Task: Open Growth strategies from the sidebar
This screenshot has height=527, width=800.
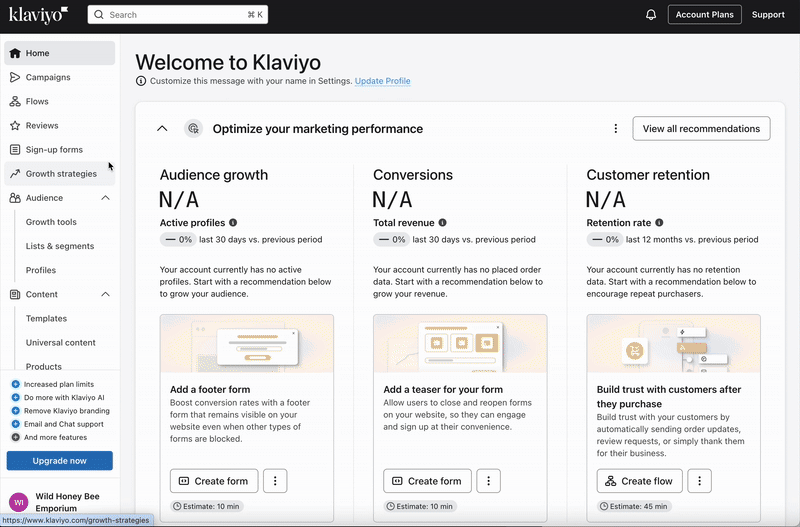Action: coord(60,174)
